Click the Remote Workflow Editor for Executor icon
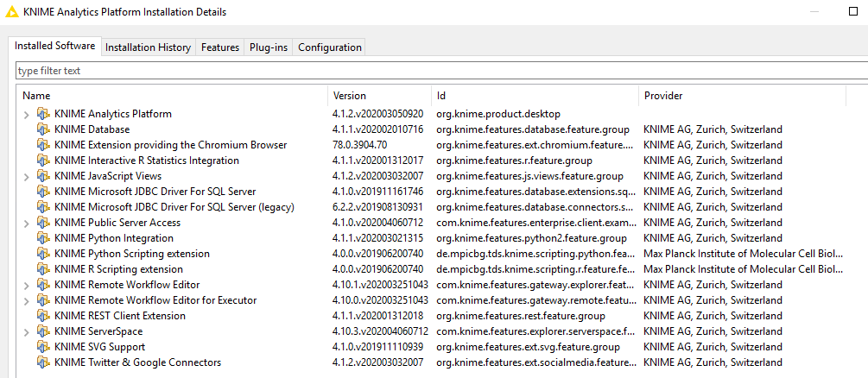868x378 pixels. [x=43, y=300]
